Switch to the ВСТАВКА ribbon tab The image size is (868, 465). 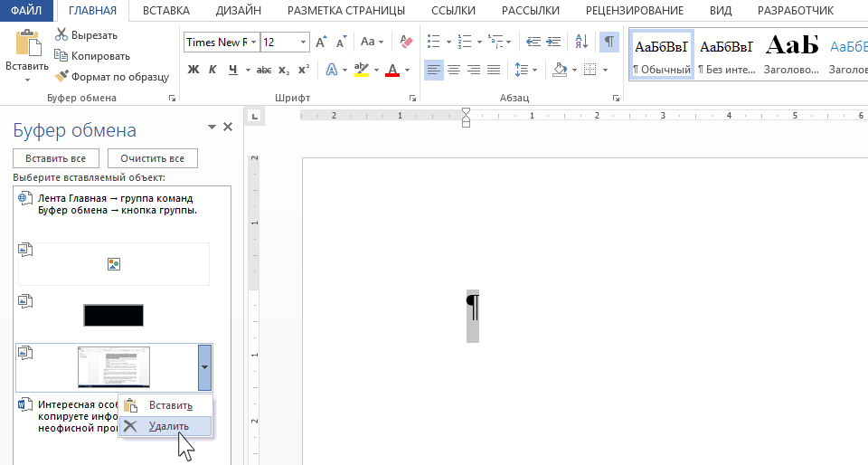[x=165, y=11]
